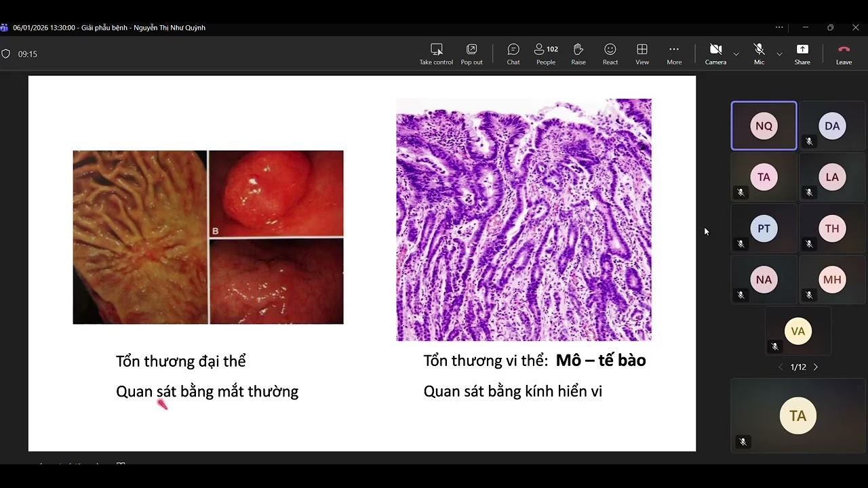Click 'Quan sát bằng mắt thường' text
868x488 pixels.
point(207,392)
